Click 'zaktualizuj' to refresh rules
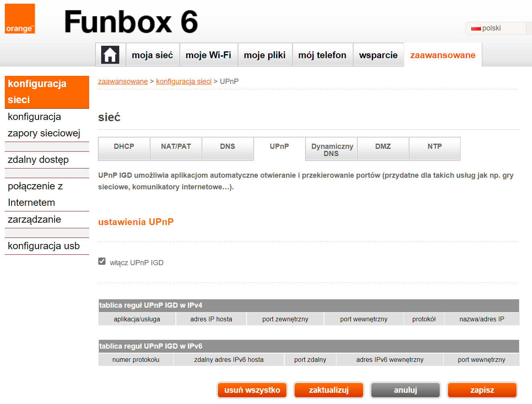 [328, 390]
